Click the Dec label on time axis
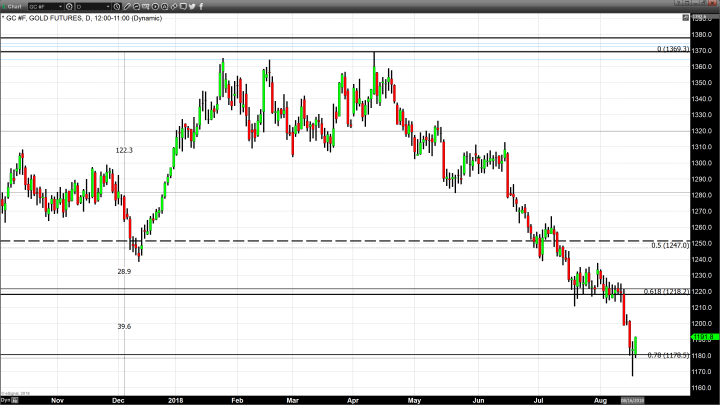 click(x=118, y=400)
